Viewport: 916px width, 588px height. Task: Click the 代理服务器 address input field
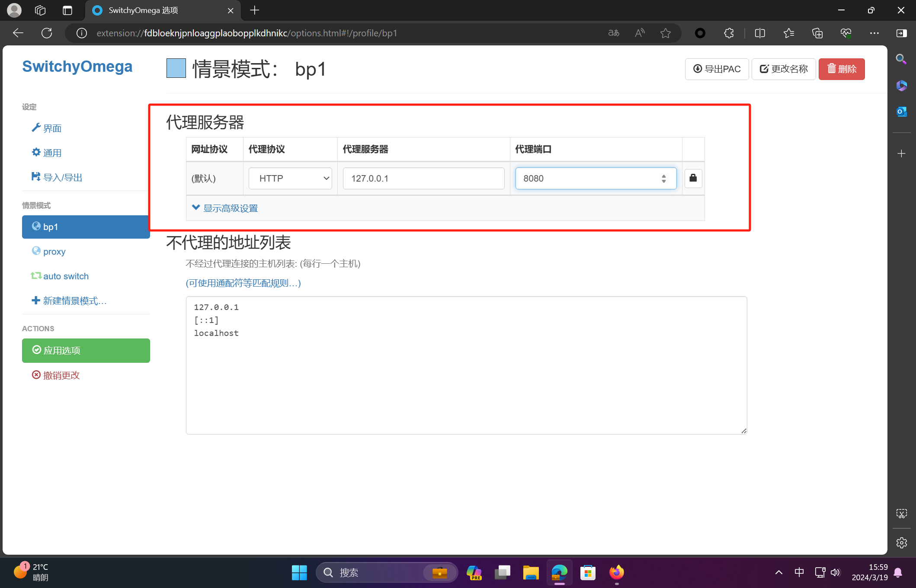pyautogui.click(x=423, y=178)
